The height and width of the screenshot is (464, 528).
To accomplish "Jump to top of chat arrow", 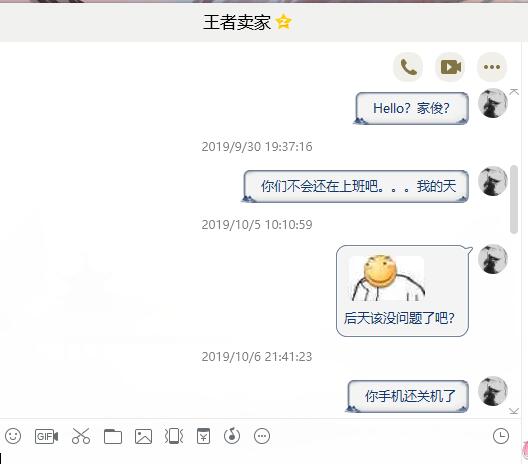I will pyautogui.click(x=514, y=92).
